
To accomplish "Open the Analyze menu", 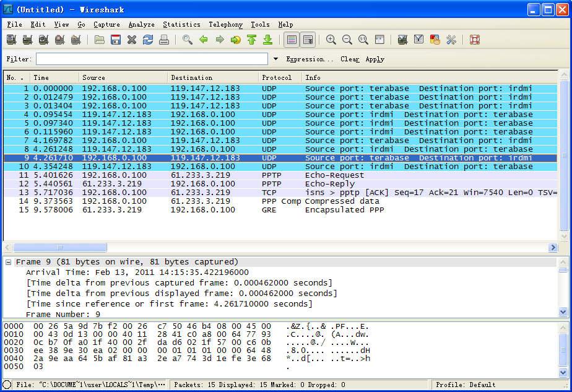I will (141, 24).
